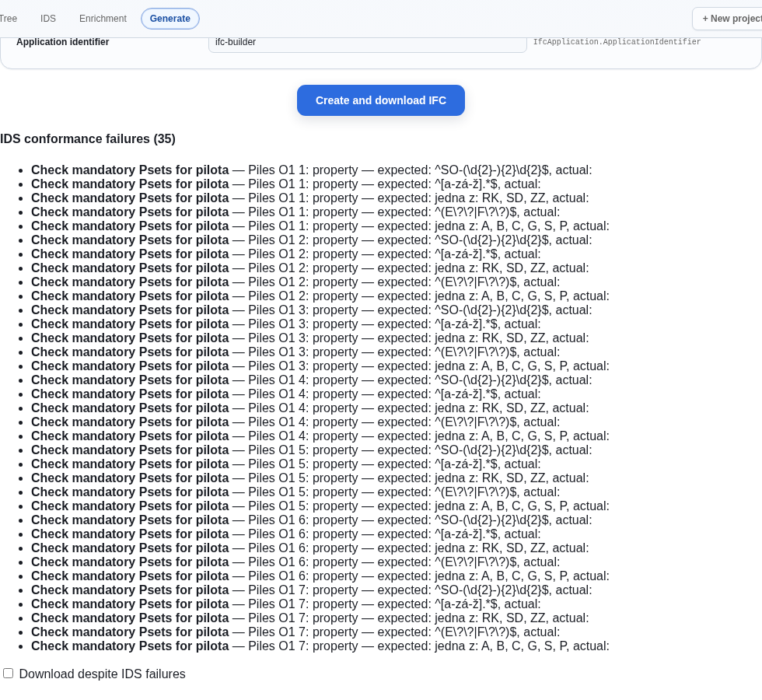This screenshot has height=700, width=762.
Task: Select Piles O1 3 failure expecting ^[a-zá-ž].*$
Action: click(x=286, y=324)
